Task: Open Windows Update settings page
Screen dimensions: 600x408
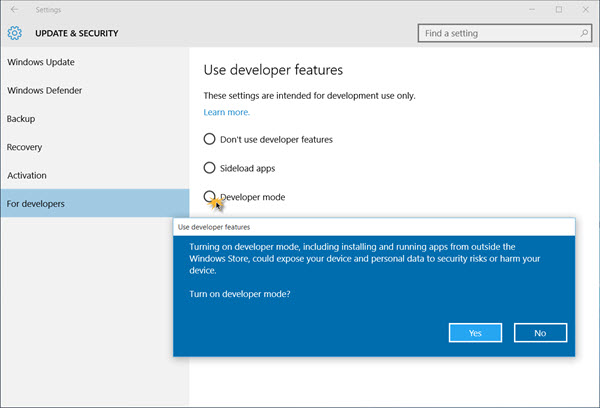Action: 41,62
